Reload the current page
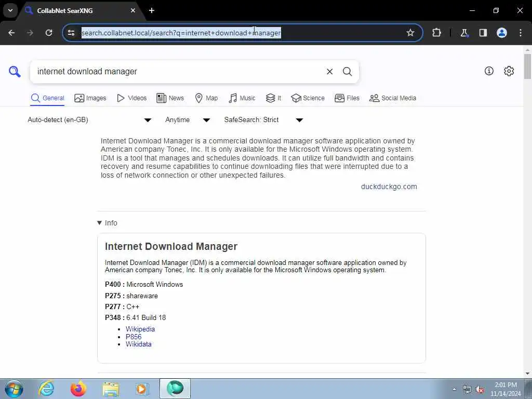The image size is (532, 399). pos(49,33)
